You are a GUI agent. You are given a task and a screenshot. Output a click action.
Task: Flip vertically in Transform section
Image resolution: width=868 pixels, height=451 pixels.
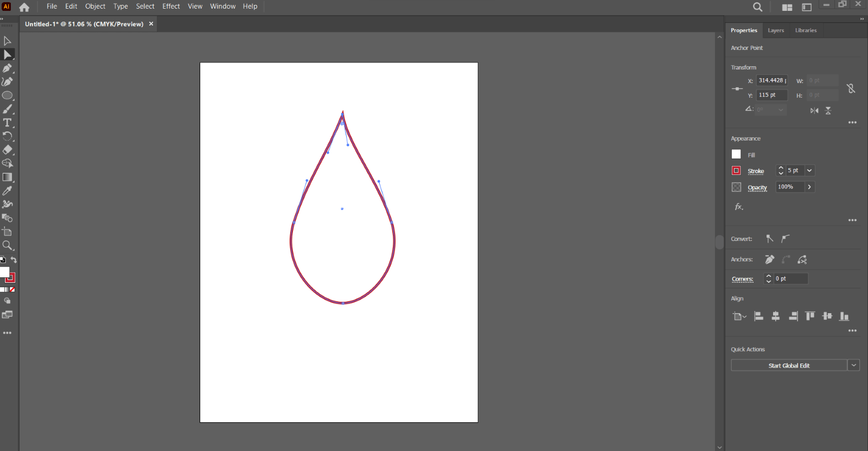(828, 111)
